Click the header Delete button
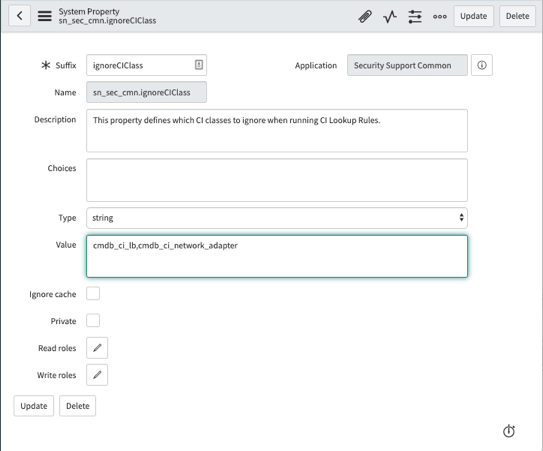The width and height of the screenshot is (543, 451). pyautogui.click(x=517, y=16)
